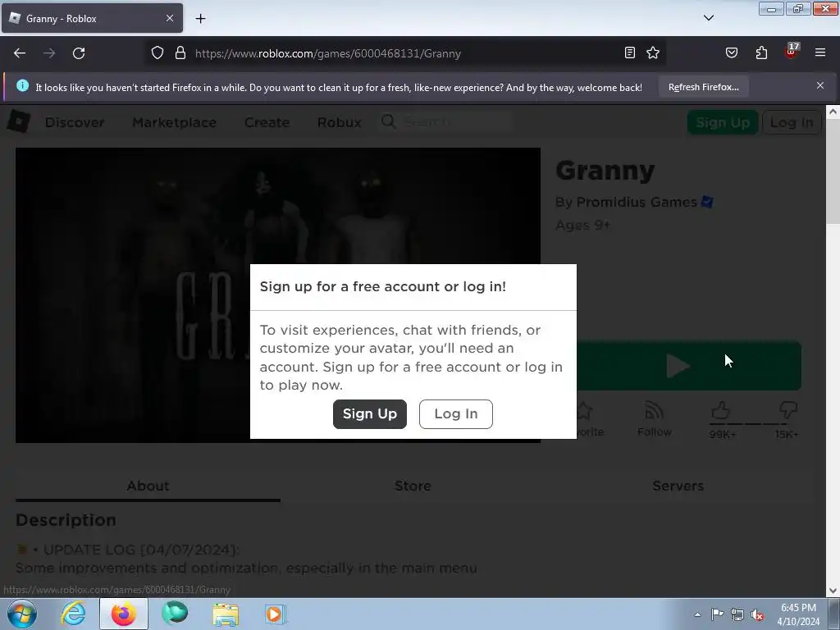Switch to the Store tab
The width and height of the screenshot is (840, 630).
[x=413, y=486]
